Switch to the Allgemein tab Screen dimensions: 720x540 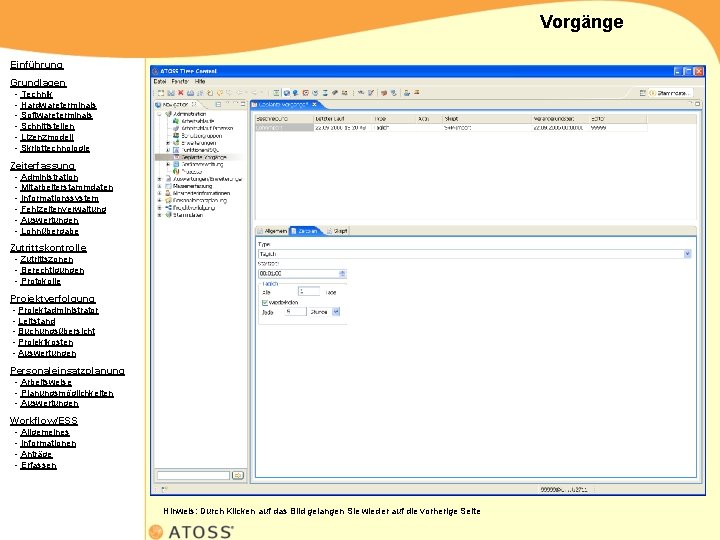[x=272, y=231]
